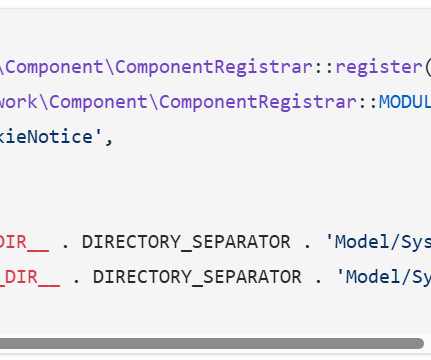
Task: Click the double colon before 'MODUL'
Action: [368, 103]
